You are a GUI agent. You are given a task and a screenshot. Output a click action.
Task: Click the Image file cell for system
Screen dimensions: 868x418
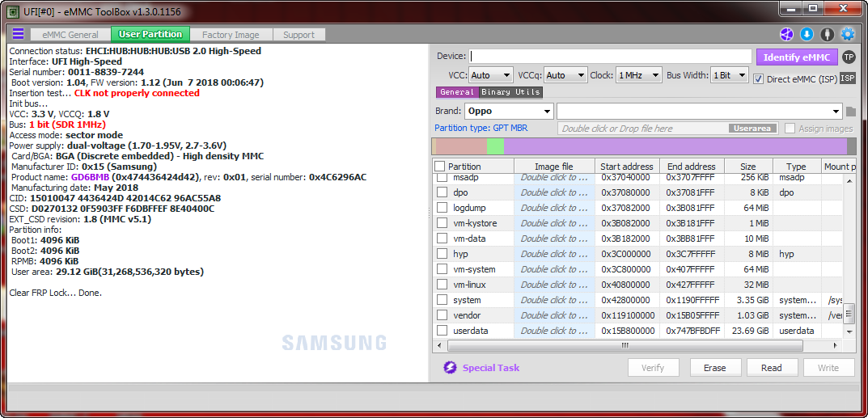coord(554,300)
